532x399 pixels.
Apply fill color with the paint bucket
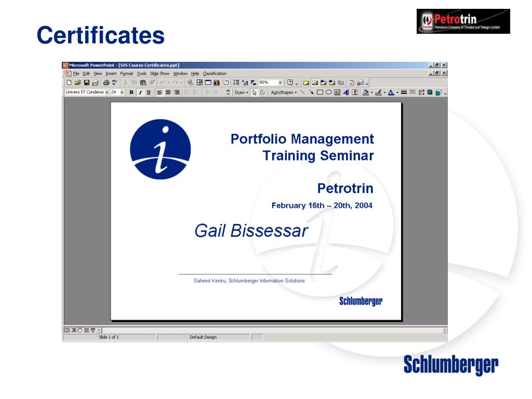click(365, 92)
